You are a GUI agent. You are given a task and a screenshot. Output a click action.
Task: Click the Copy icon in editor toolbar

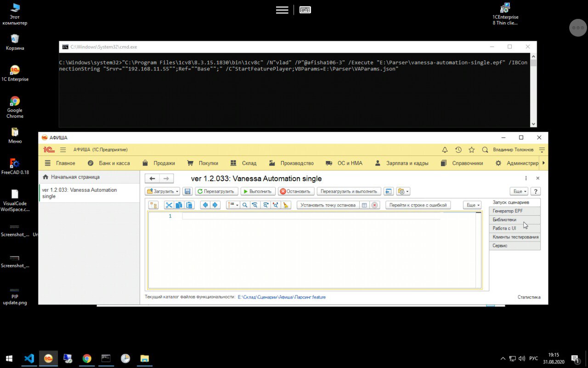pos(179,205)
